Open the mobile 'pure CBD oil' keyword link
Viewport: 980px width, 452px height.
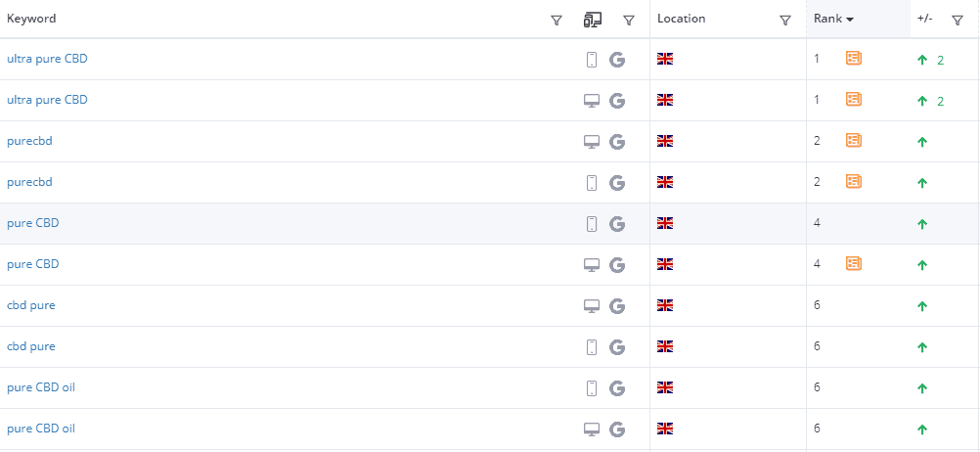click(x=41, y=387)
